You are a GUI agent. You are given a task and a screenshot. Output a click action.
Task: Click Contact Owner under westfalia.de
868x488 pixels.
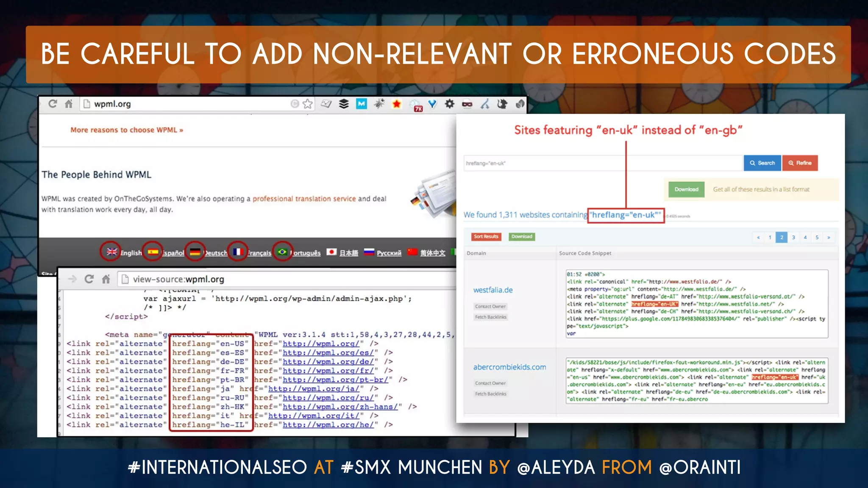490,306
